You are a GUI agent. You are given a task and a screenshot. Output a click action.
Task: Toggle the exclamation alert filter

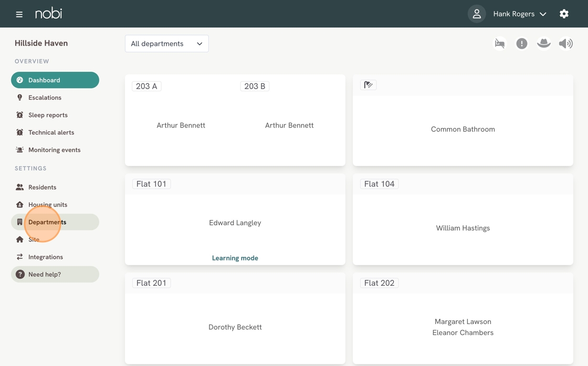tap(522, 44)
